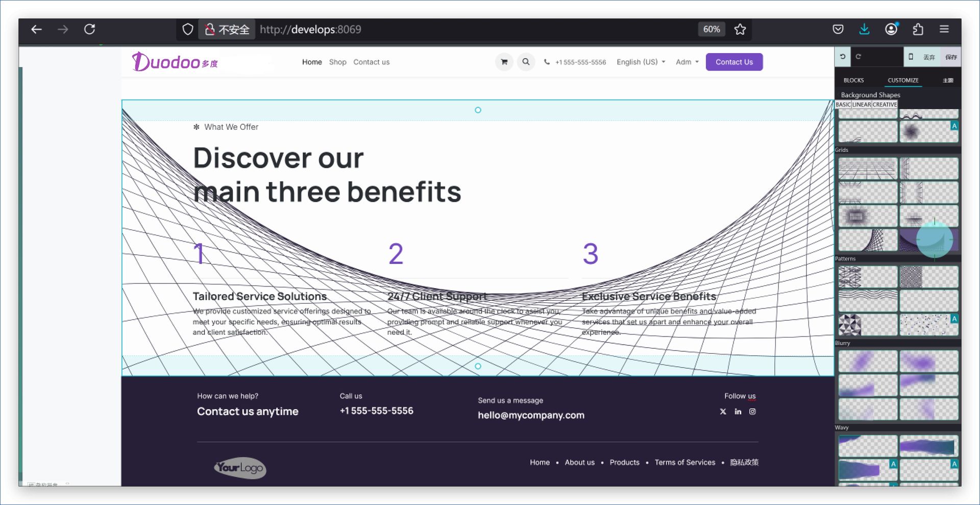Open the Adm user dropdown menu
The image size is (980, 505).
pyautogui.click(x=687, y=62)
